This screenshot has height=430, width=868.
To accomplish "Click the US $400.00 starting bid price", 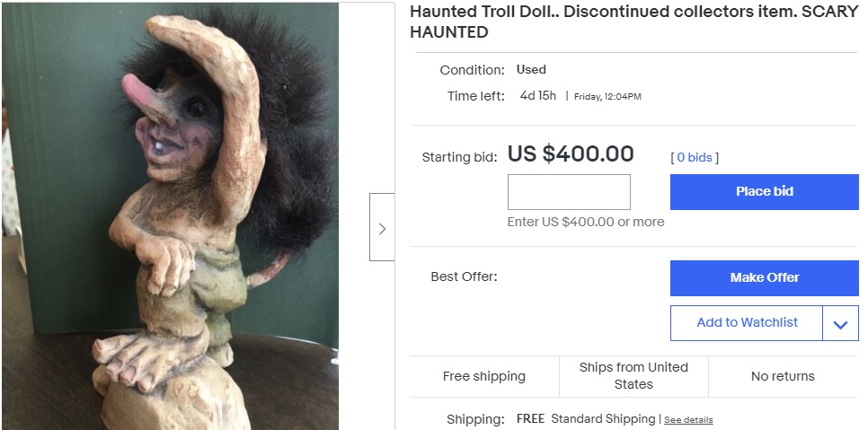I will pyautogui.click(x=571, y=154).
